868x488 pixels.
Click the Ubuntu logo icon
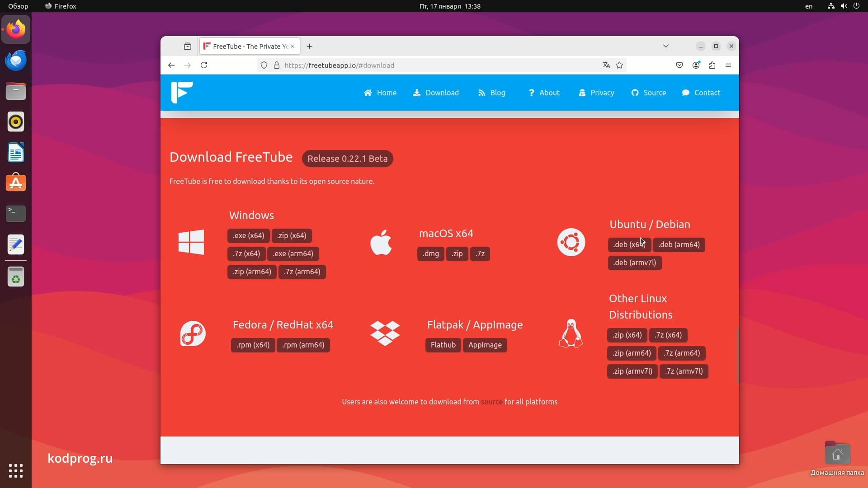click(571, 242)
